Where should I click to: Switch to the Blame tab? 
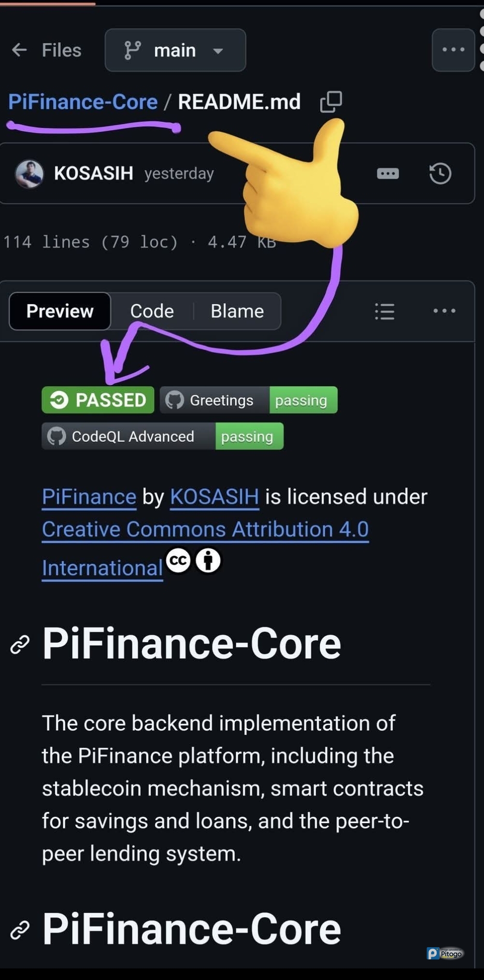pyautogui.click(x=237, y=311)
